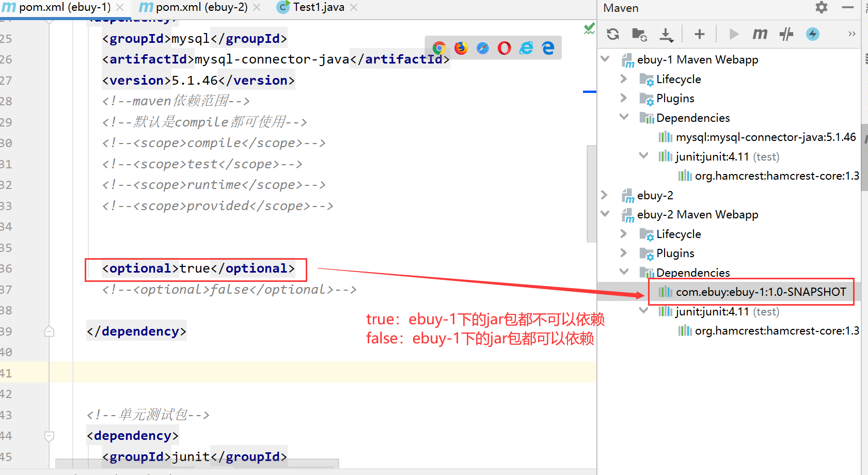Collapse junit:junit:4.11 under ebuy-1 dependencies

click(643, 155)
